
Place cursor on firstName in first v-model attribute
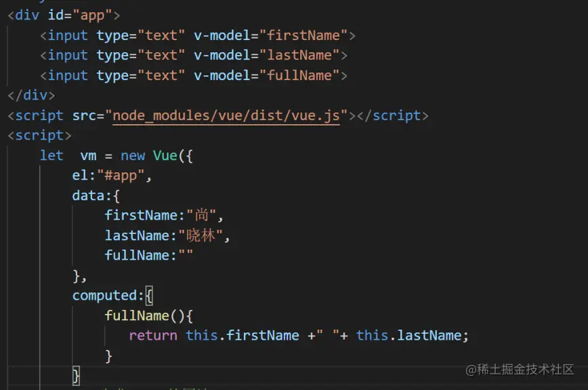click(303, 35)
